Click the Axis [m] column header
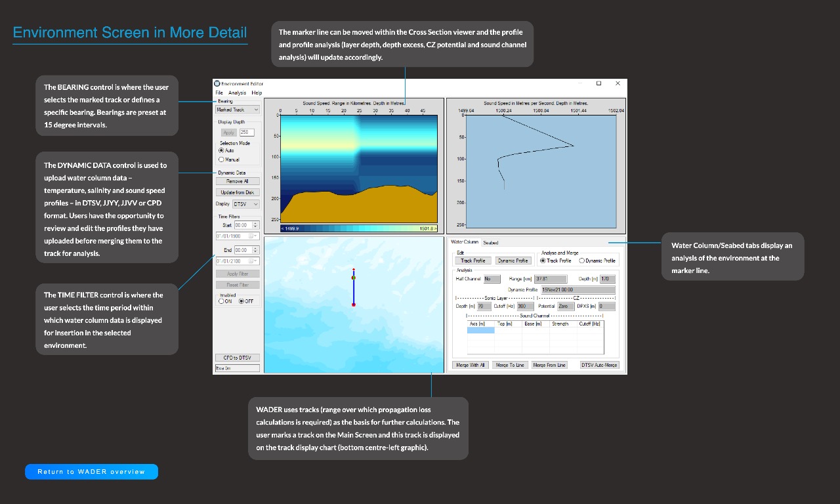This screenshot has width=840, height=504. 481,324
